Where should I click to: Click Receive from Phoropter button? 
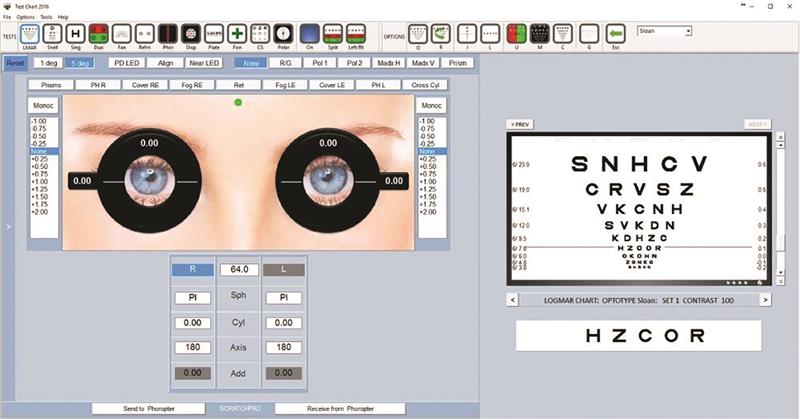[x=340, y=409]
